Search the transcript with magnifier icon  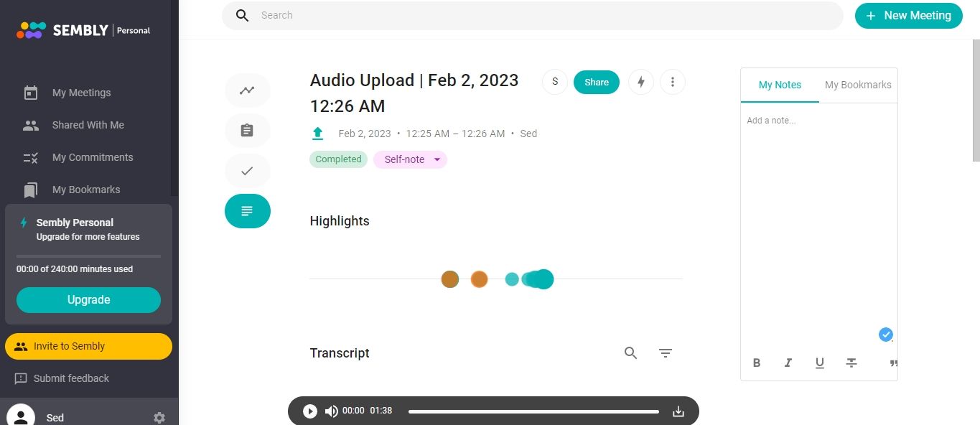pyautogui.click(x=630, y=353)
